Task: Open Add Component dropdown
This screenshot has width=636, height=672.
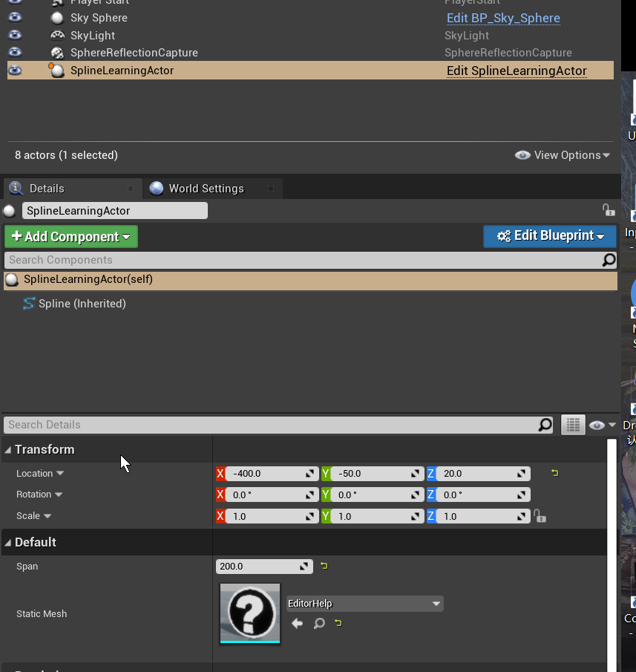Action: click(71, 237)
